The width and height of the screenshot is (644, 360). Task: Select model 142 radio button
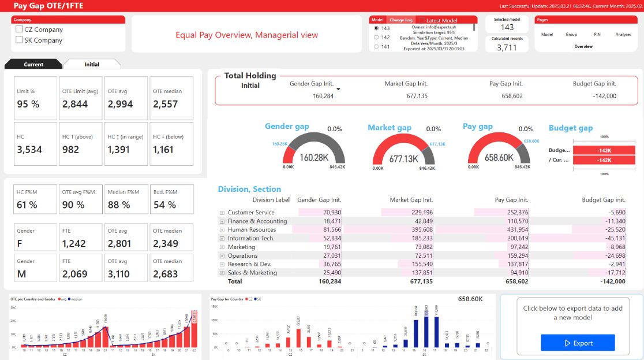(376, 38)
